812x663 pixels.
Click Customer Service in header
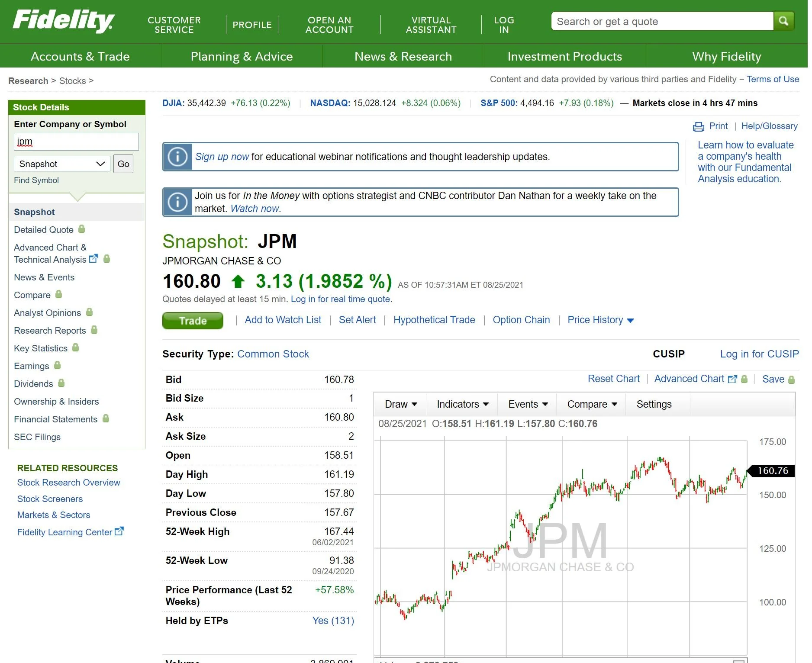(174, 25)
